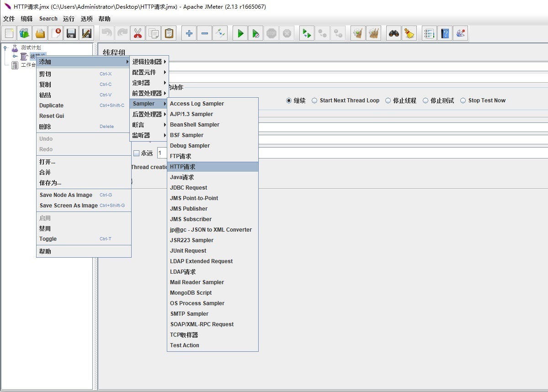
Task: Click the Clear All brooms icon
Action: [x=373, y=33]
